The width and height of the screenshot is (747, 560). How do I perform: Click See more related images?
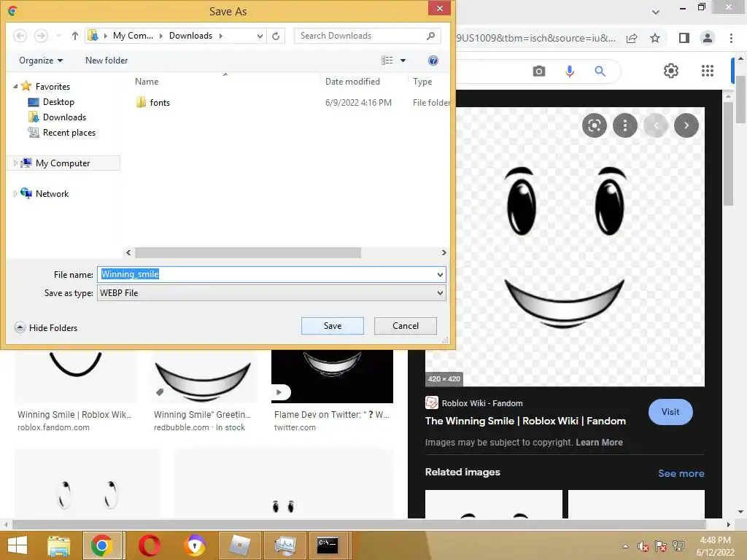(681, 473)
